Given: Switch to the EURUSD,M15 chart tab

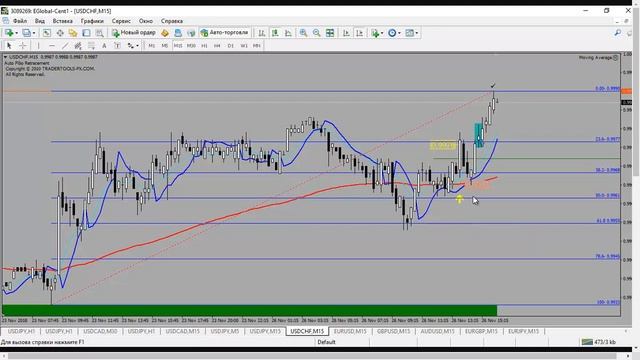Looking at the screenshot, I should (350, 331).
